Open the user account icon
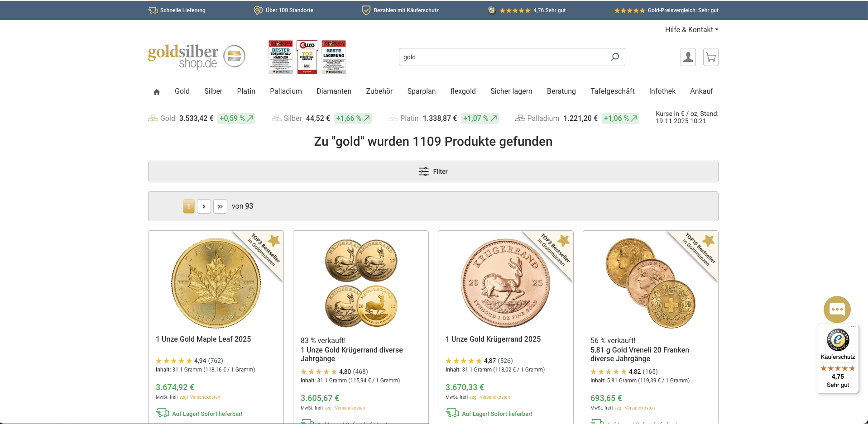 tap(688, 57)
